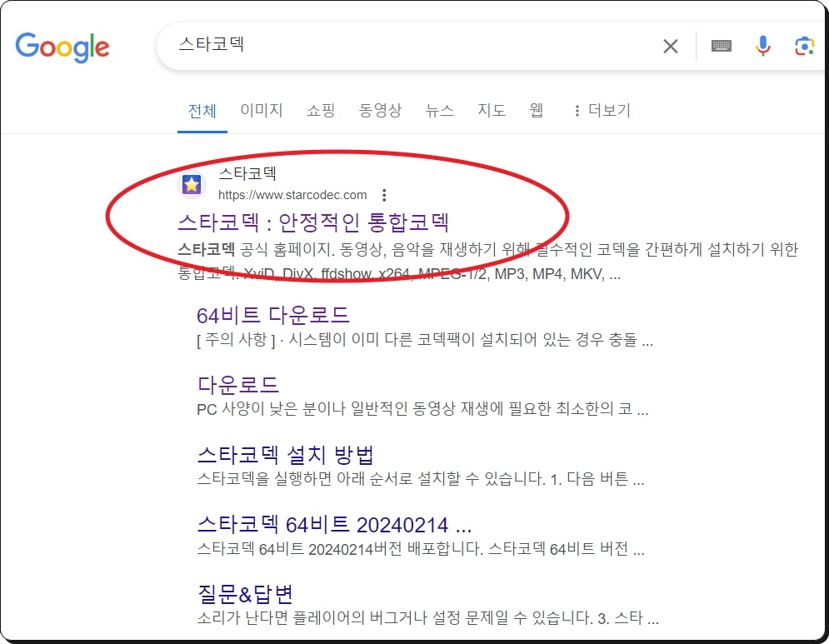Open link 스타코덱 : 안정적인 통합코덱
Viewport: 829px width, 644px height.
point(313,222)
